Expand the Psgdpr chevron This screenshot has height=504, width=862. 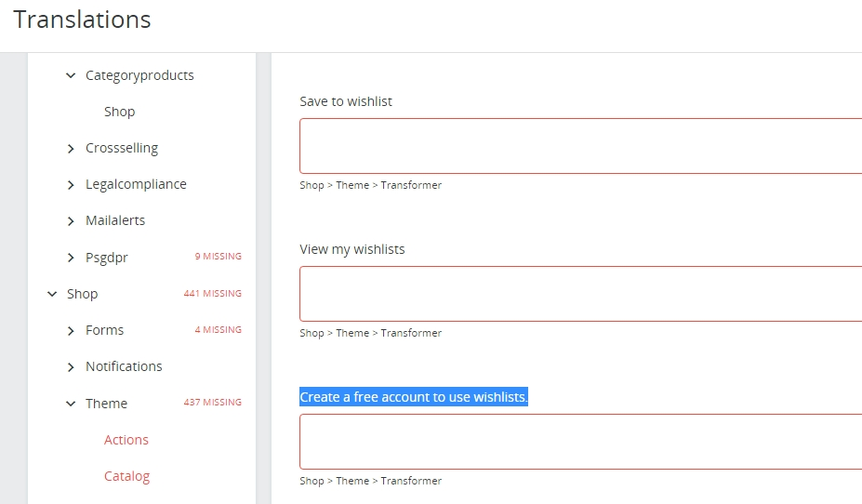[71, 258]
